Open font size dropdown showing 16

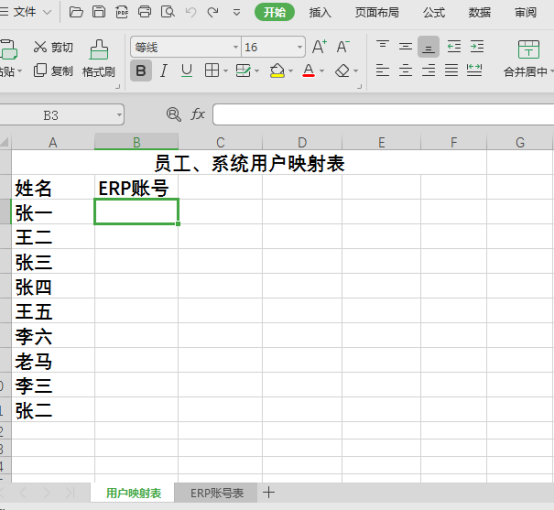300,47
